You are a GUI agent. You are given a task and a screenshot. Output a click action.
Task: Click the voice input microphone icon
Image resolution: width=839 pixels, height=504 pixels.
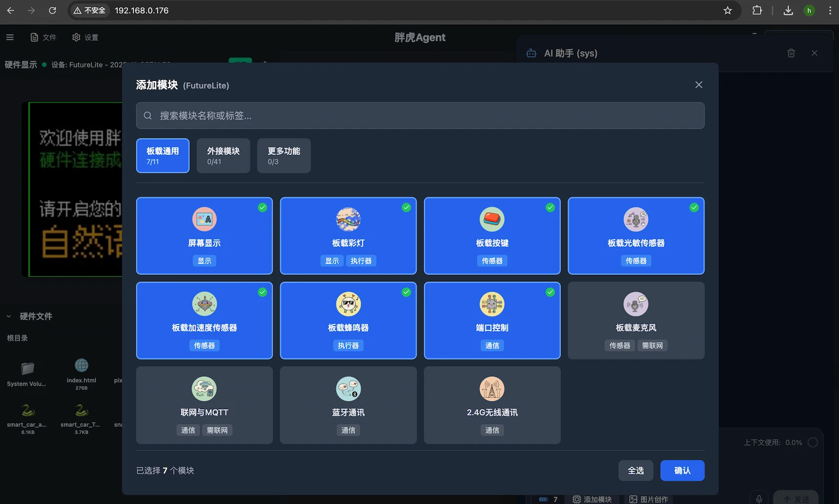pyautogui.click(x=759, y=498)
